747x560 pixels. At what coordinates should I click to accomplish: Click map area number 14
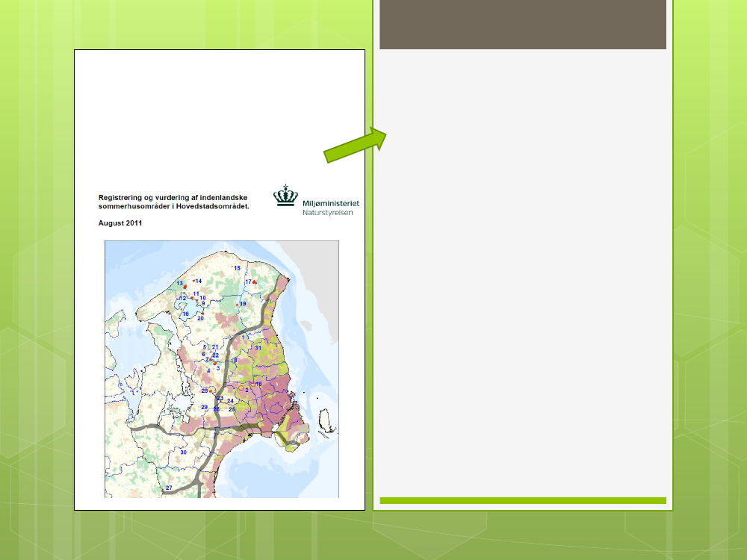pos(199,281)
